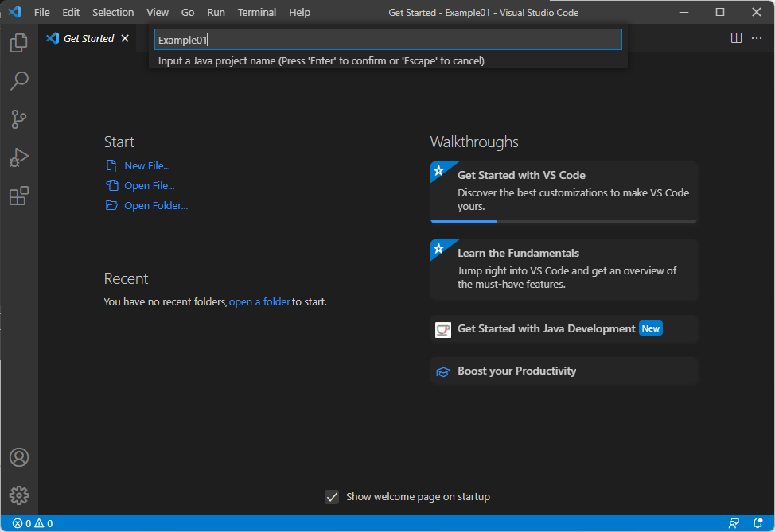Screen dimensions: 775x532
Task: Open the feedback icon in status bar
Action: [734, 523]
